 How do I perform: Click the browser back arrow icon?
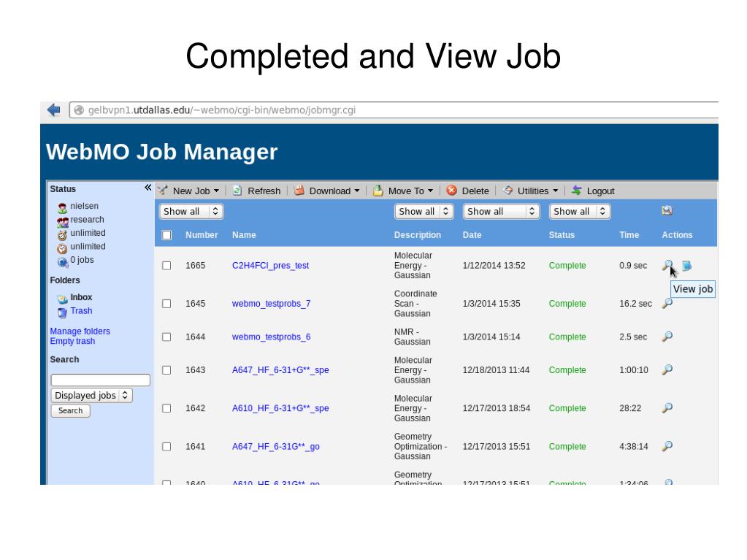(x=54, y=110)
